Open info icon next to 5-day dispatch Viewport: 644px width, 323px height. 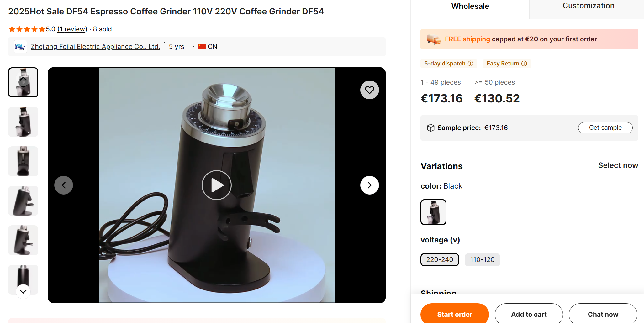[471, 64]
